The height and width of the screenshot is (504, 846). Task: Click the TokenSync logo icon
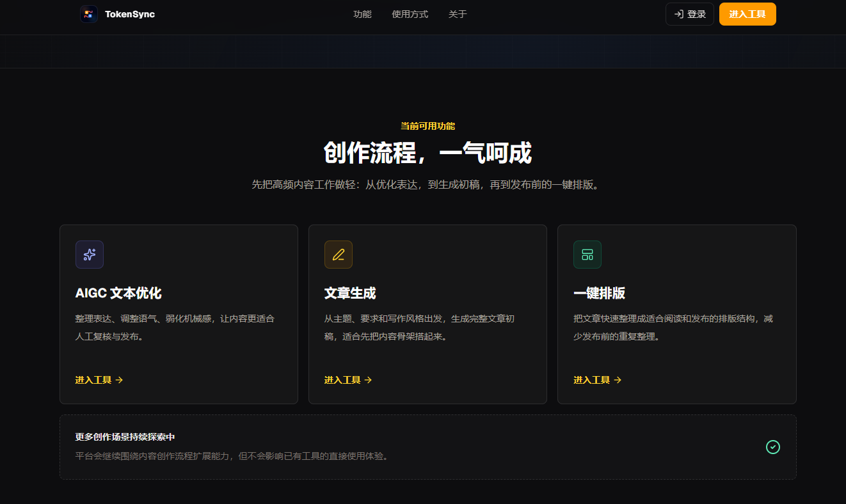click(x=89, y=14)
